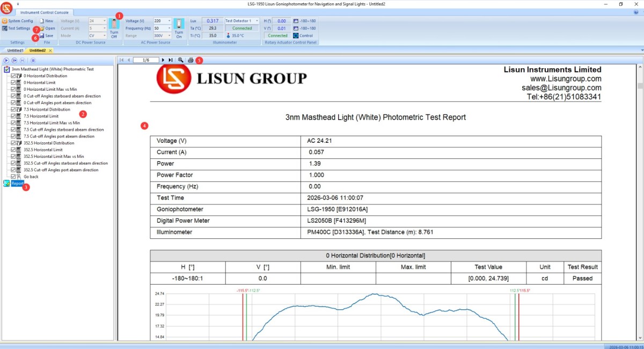Uncheck 0 Horizontal Limit
The width and height of the screenshot is (644, 349).
[x=13, y=83]
